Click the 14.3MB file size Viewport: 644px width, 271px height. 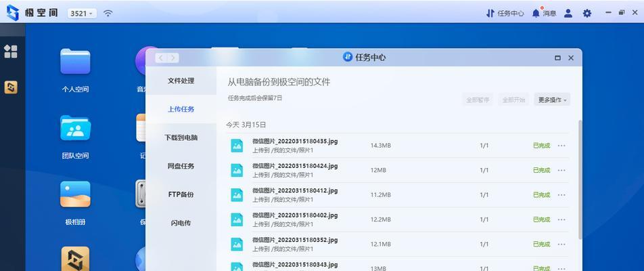point(380,146)
